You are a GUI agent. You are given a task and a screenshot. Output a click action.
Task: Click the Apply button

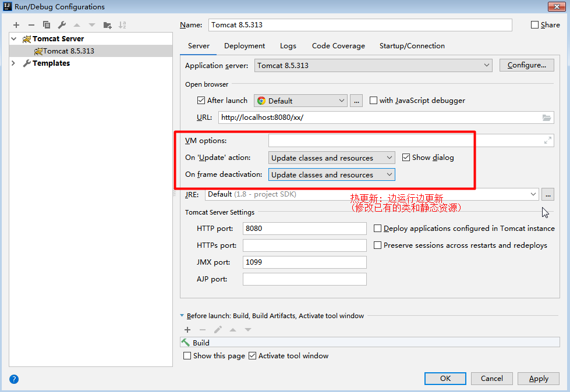pos(539,379)
